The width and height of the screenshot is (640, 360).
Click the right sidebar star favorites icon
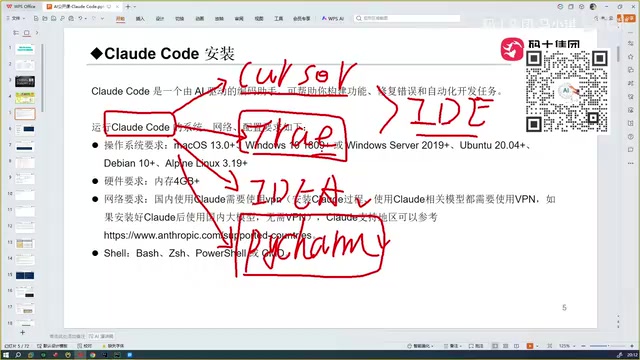[631, 56]
